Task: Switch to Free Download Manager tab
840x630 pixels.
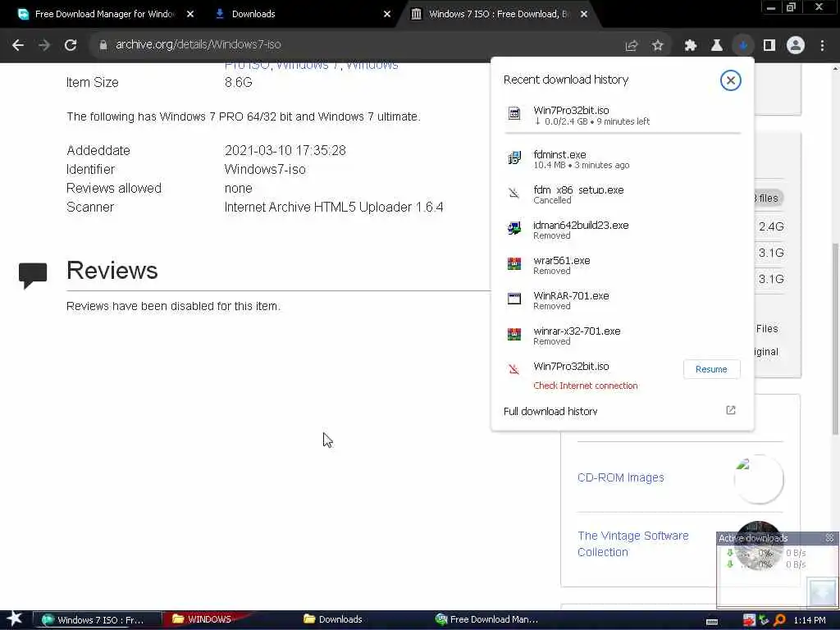Action: click(x=104, y=14)
